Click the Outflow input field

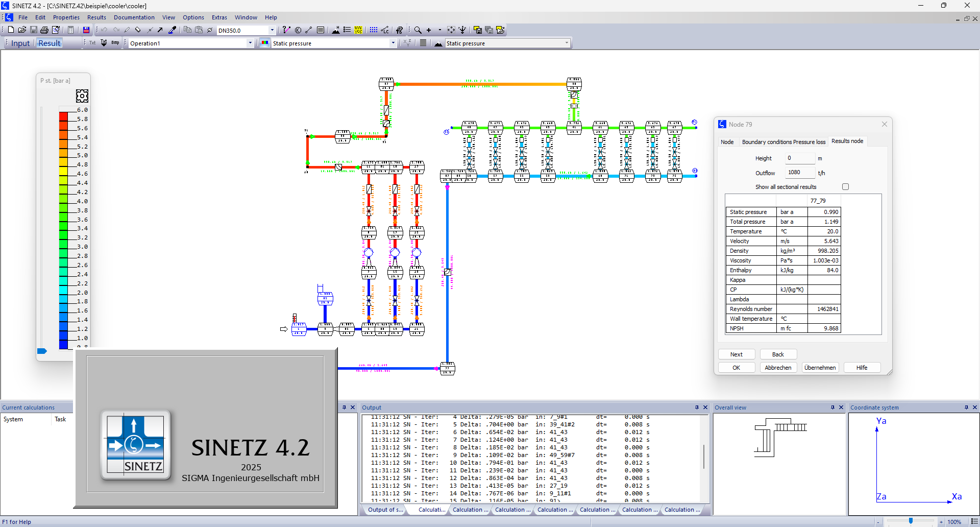(x=800, y=173)
